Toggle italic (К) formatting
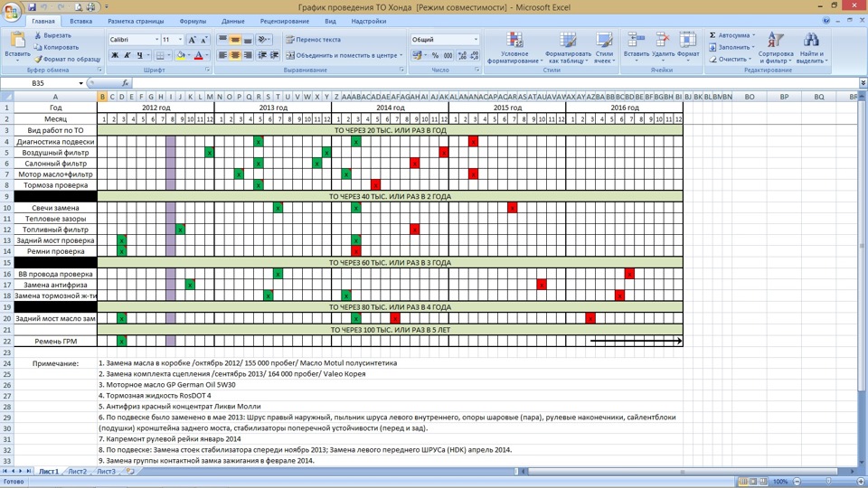The image size is (868, 488). pyautogui.click(x=127, y=55)
